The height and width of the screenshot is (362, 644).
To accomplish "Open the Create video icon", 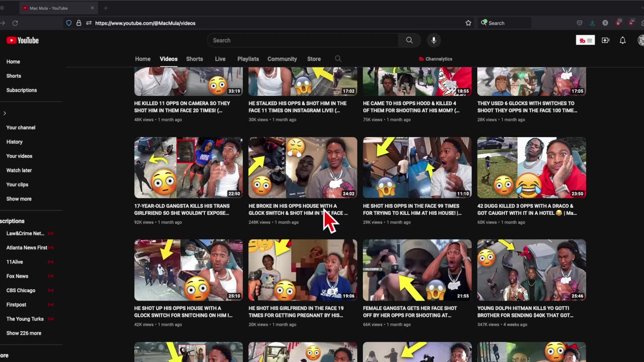I will pyautogui.click(x=605, y=40).
